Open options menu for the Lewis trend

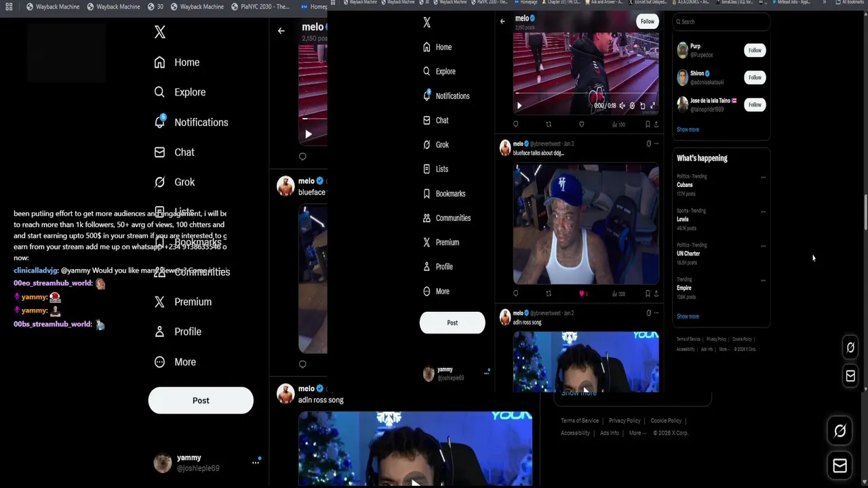(x=763, y=211)
